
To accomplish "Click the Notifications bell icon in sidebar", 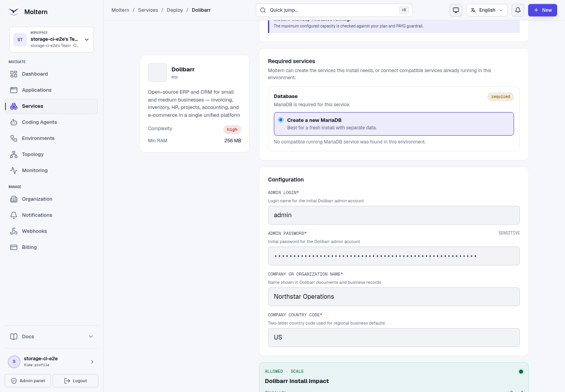I will coord(14,215).
